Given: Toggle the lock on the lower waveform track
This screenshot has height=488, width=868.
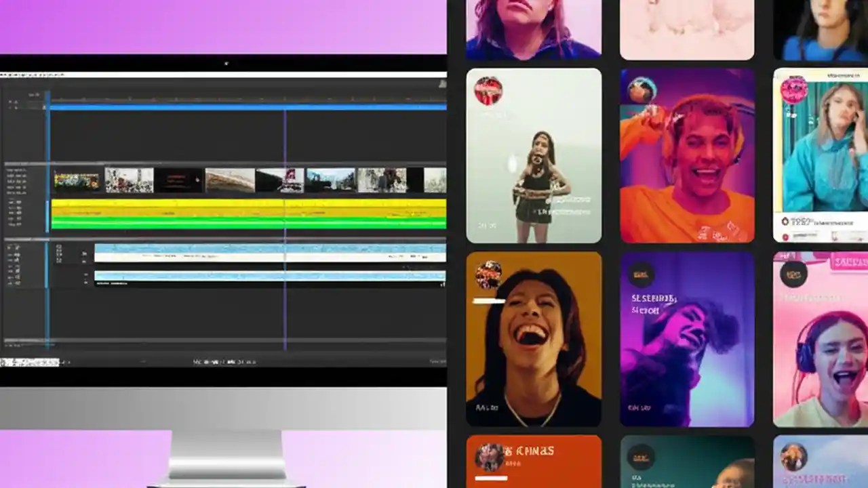Looking at the screenshot, I should coord(15,278).
